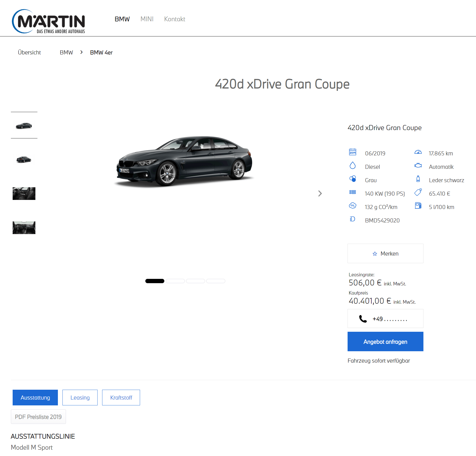
Task: Save the vehicle with Merken button
Action: pyautogui.click(x=386, y=254)
